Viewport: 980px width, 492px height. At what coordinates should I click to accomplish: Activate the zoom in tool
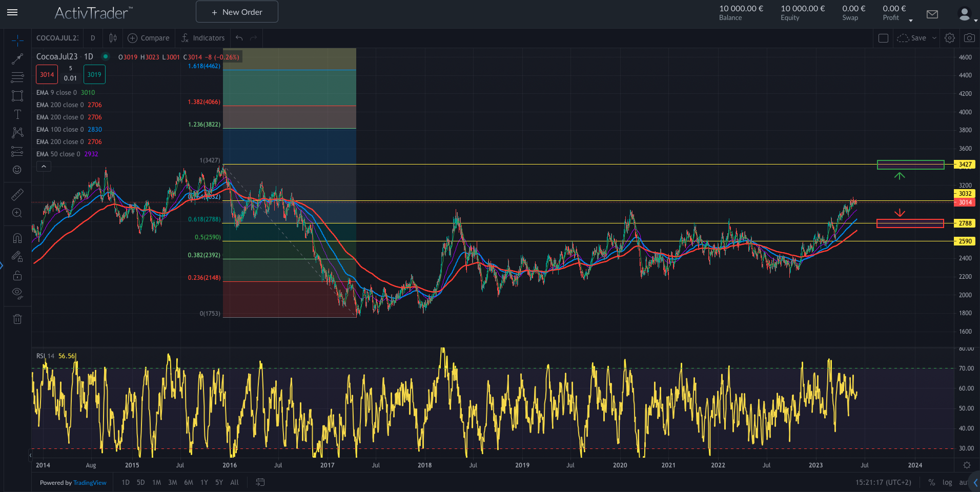click(x=17, y=213)
